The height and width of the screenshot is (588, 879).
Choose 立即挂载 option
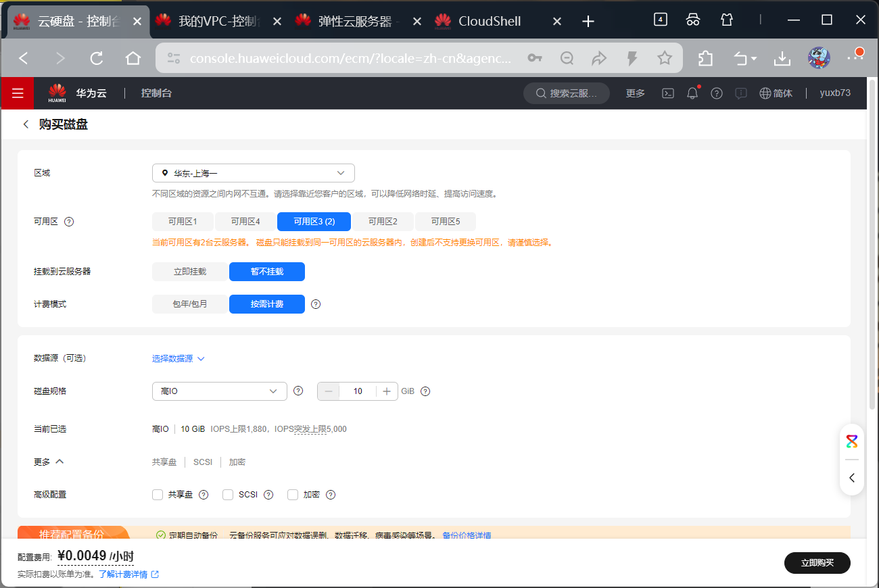point(190,272)
